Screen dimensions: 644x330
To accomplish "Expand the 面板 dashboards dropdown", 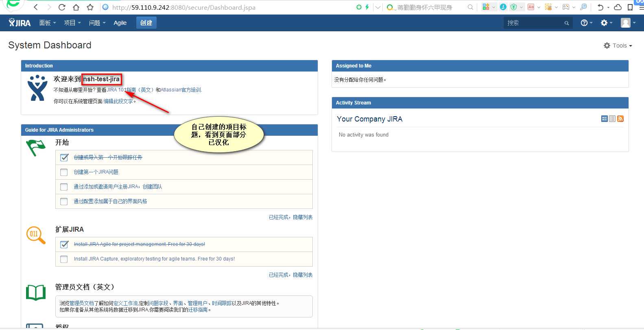I will tap(47, 23).
